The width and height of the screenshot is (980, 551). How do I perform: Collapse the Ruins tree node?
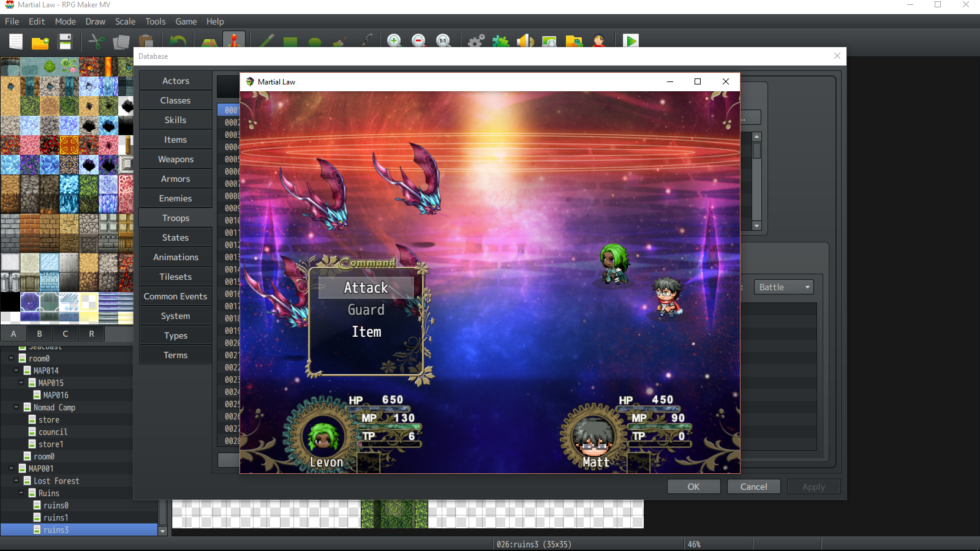[x=21, y=493]
